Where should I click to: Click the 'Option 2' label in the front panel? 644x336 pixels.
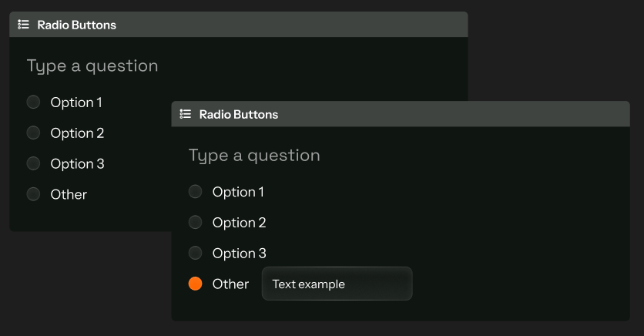pos(239,223)
